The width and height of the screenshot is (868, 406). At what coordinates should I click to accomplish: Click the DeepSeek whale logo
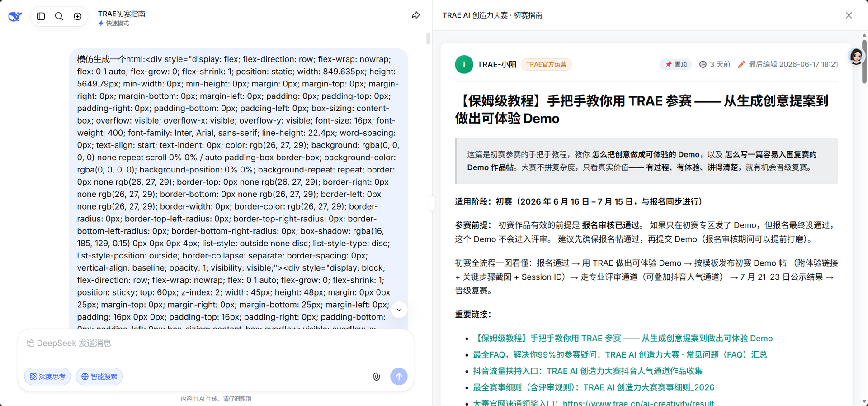click(x=15, y=16)
